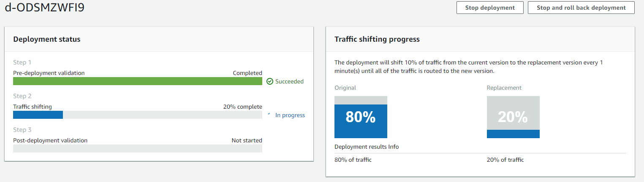
Task: Click the green Succeeded checkmark icon
Action: point(270,81)
